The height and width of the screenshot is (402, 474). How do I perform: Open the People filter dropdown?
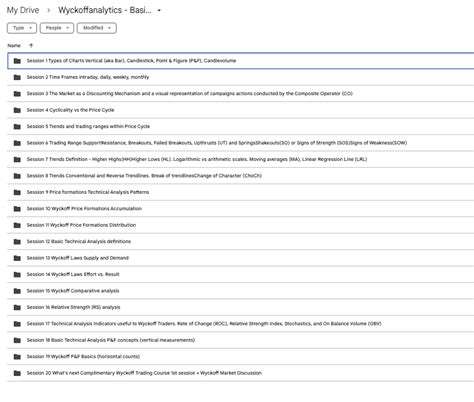pos(57,28)
